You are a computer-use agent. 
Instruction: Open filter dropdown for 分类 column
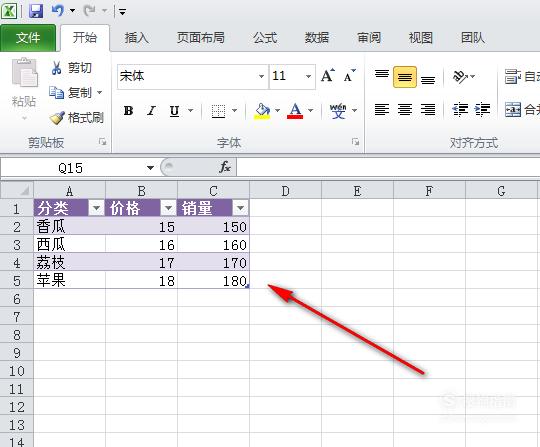[x=96, y=208]
